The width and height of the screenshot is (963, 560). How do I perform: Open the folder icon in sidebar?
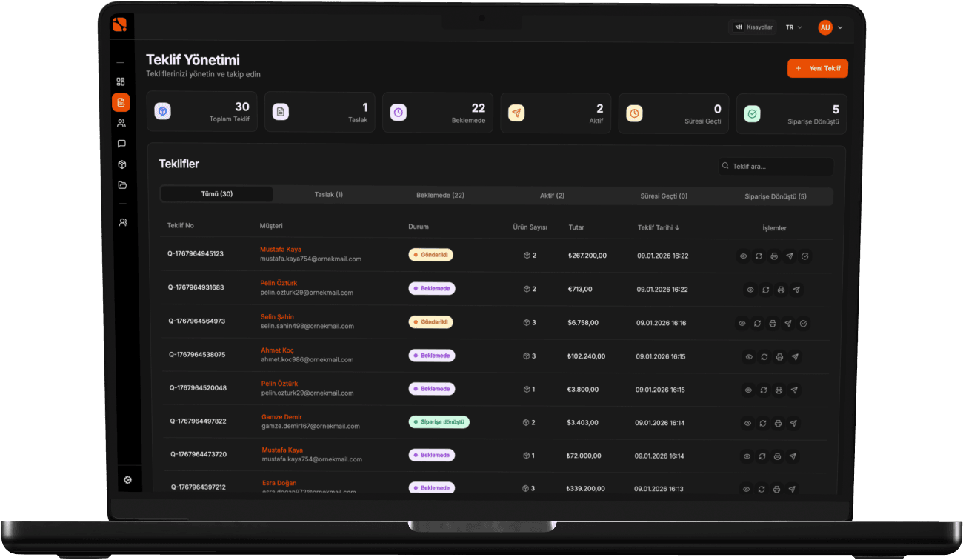(x=121, y=185)
